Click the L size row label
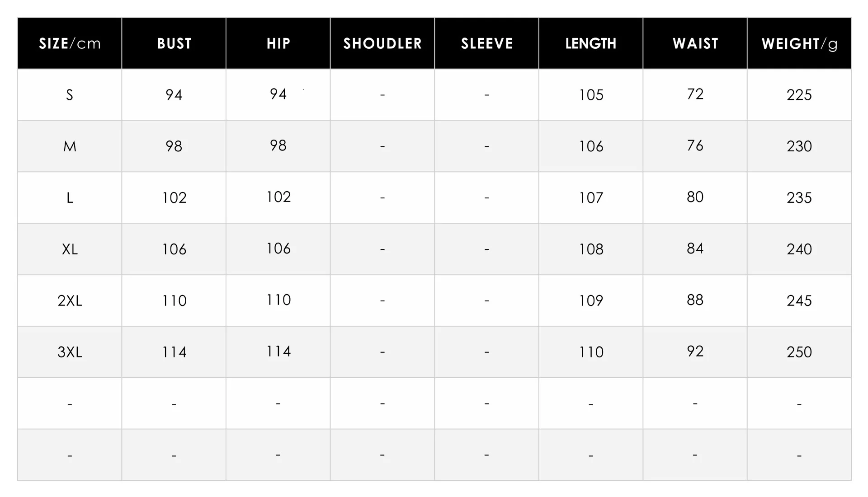The image size is (868, 497). click(x=70, y=198)
